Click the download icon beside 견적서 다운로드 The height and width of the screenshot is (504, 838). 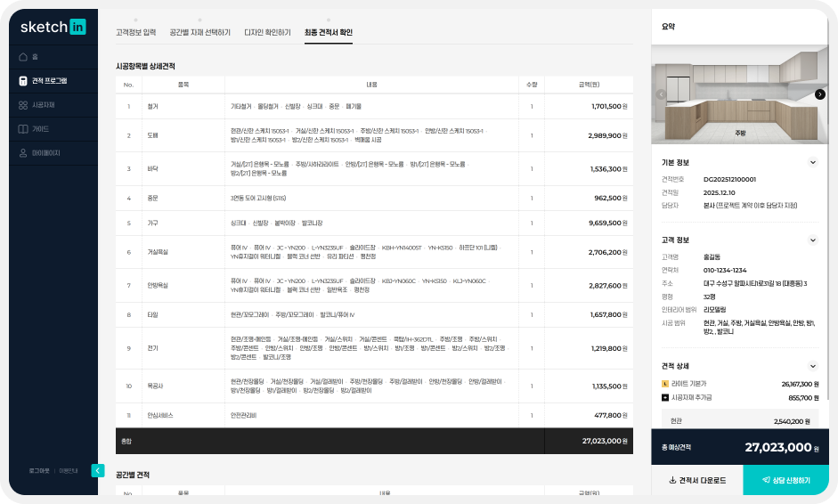click(672, 480)
